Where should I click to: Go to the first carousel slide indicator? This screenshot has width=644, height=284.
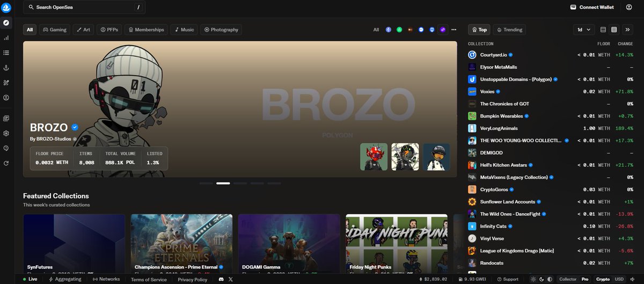206,183
